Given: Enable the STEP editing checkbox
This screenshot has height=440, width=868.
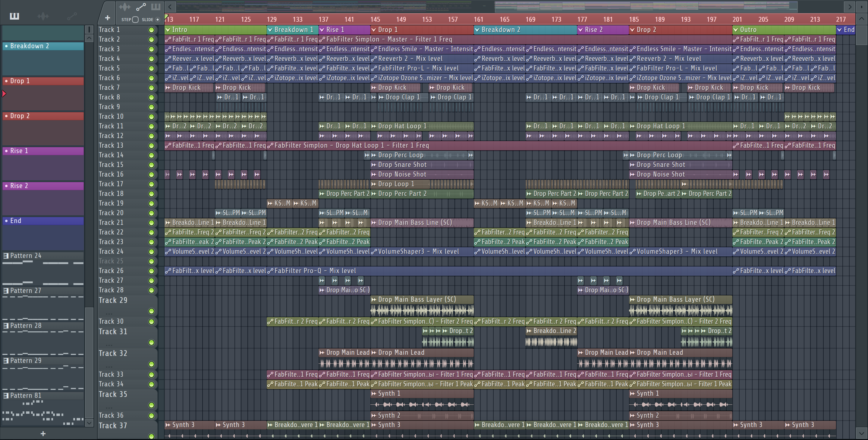Looking at the screenshot, I should 135,20.
